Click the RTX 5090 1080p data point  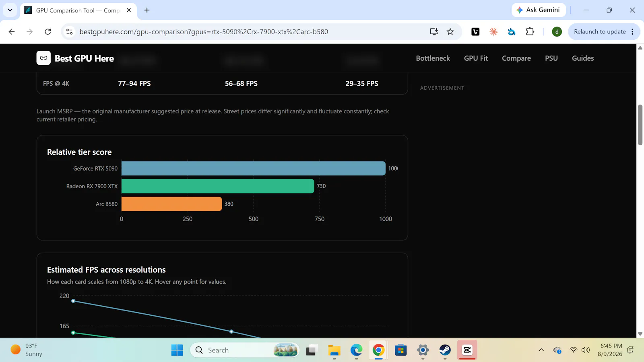(73, 301)
